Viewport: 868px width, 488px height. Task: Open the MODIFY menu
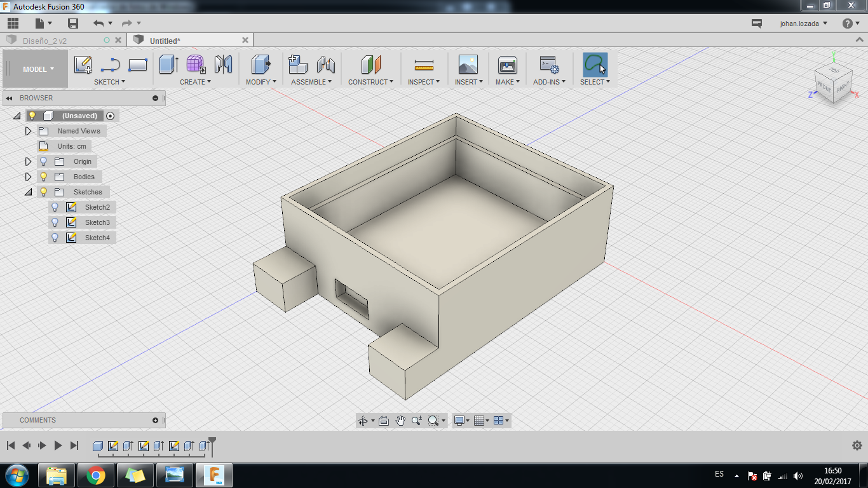coord(261,82)
